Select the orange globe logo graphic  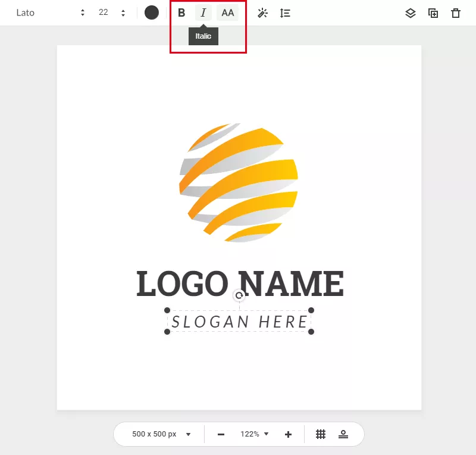click(239, 182)
